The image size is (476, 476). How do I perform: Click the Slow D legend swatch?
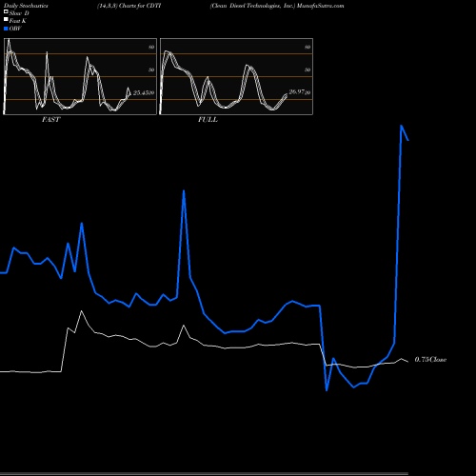coord(6,11)
